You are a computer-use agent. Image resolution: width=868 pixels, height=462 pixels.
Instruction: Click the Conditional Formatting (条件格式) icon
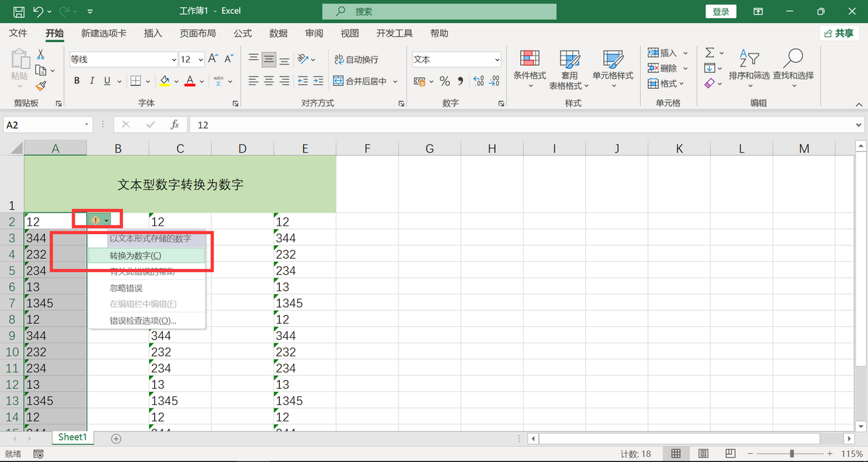pos(529,60)
